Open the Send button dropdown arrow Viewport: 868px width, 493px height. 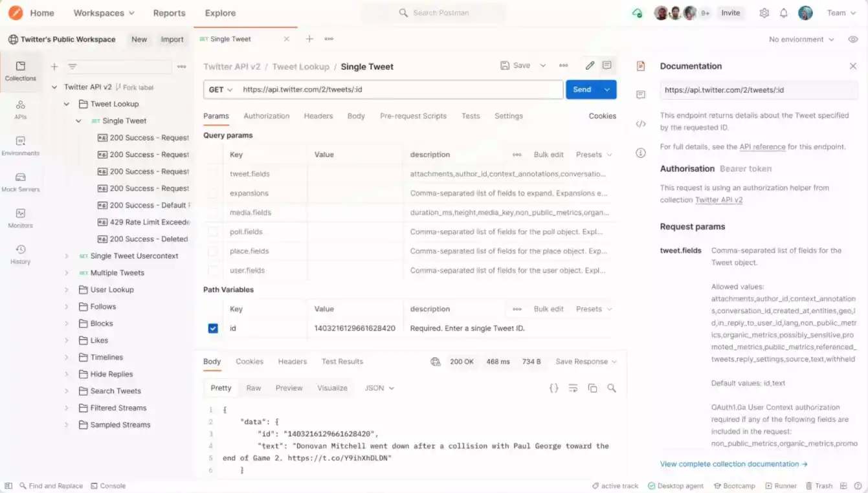(x=607, y=90)
